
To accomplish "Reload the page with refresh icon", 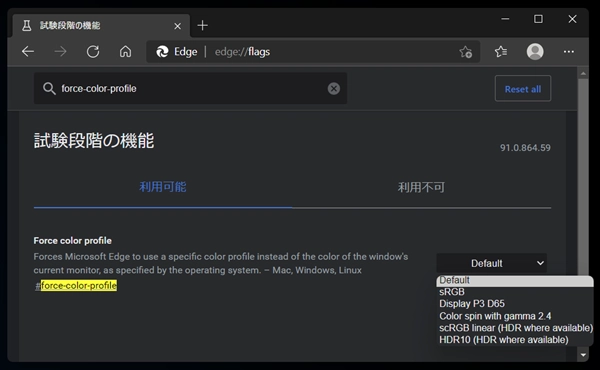I will pos(93,51).
